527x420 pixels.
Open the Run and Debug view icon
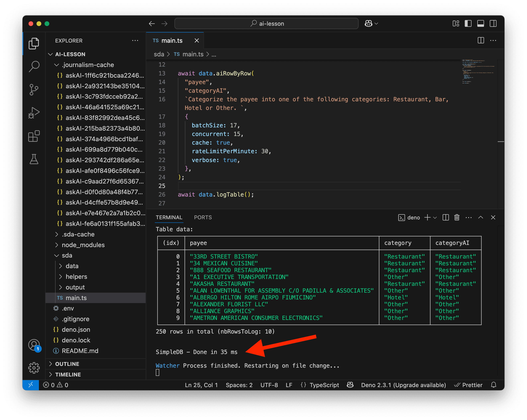[x=34, y=113]
